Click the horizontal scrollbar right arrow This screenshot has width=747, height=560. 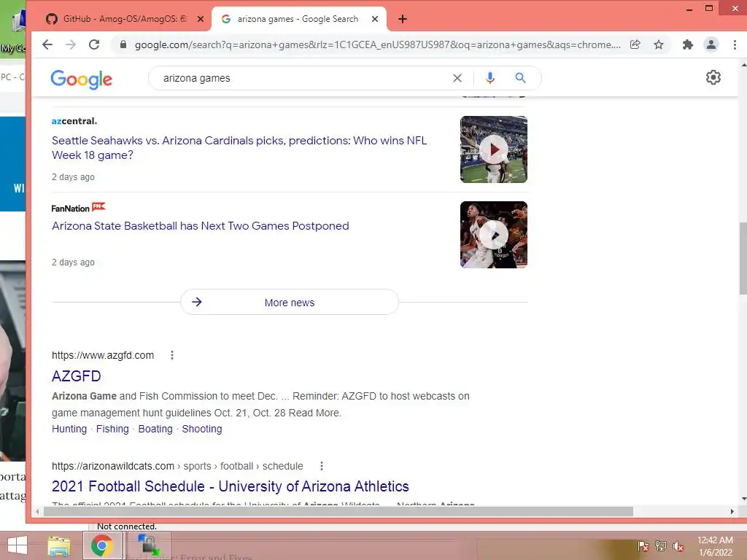coord(732,511)
